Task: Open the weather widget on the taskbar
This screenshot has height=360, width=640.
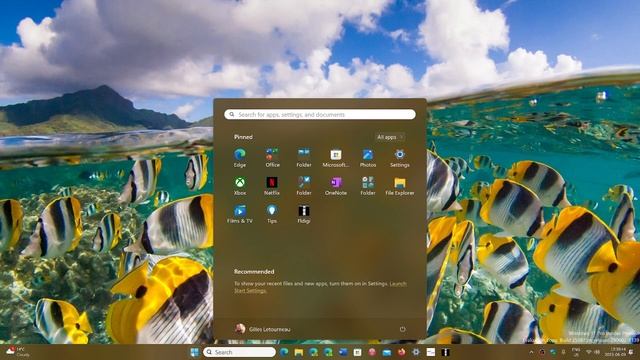Action: click(18, 352)
